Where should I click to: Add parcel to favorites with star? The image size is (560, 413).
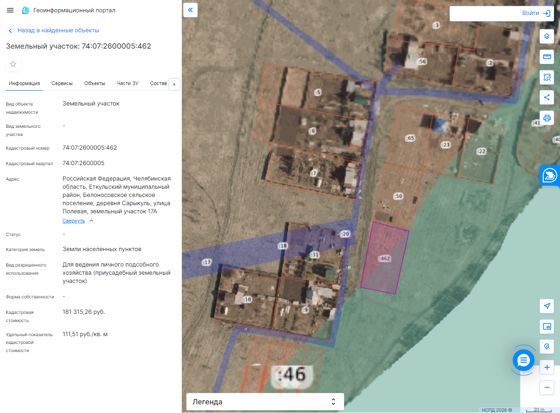point(13,64)
